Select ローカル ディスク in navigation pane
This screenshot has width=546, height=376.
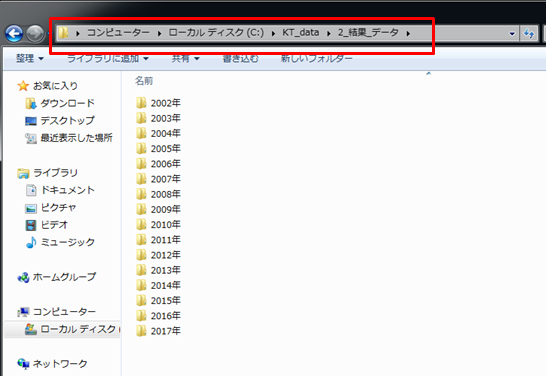coord(79,329)
